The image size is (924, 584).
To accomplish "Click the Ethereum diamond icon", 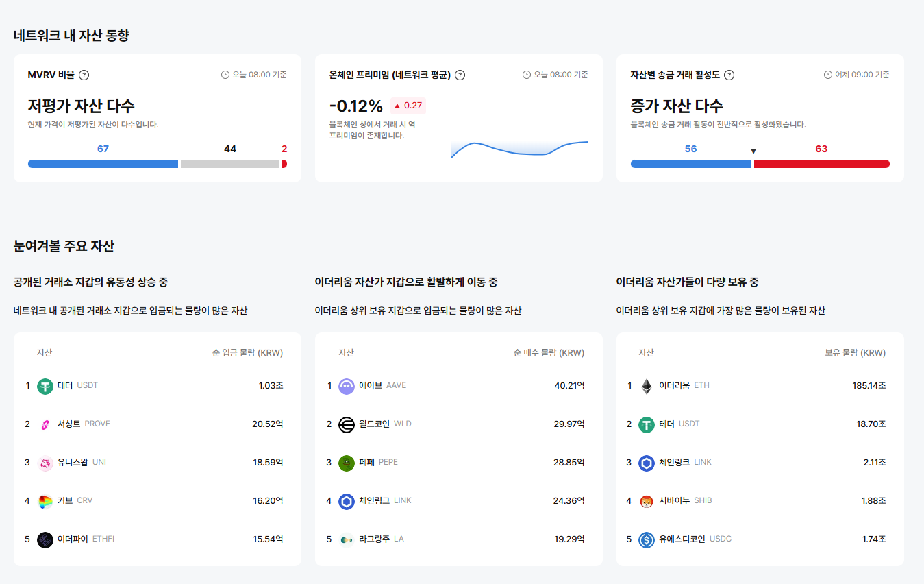I will coord(647,385).
